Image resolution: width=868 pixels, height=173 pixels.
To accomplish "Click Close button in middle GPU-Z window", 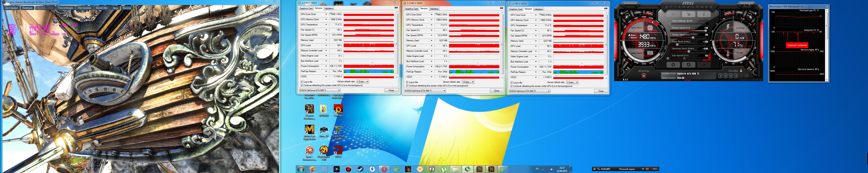I will tap(496, 91).
